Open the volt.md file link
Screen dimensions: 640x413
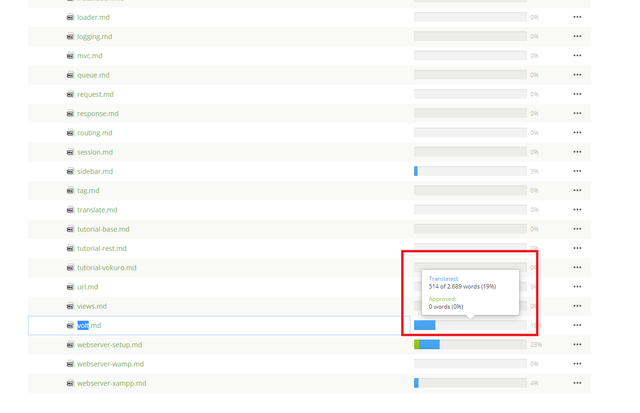coord(89,325)
